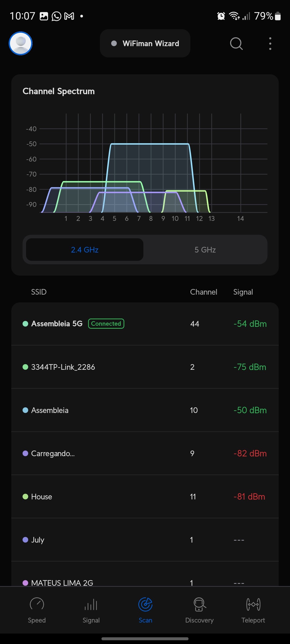This screenshot has width=290, height=644.
Task: Open the three-dot overflow menu
Action: 270,43
